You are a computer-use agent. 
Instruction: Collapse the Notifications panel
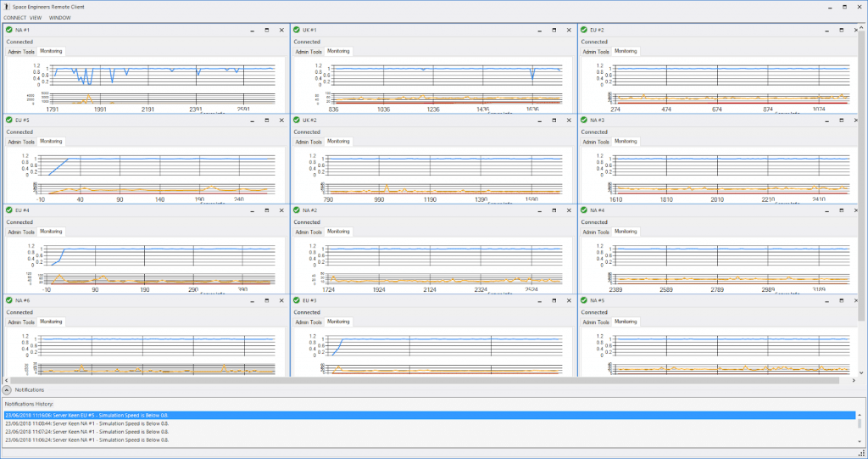(x=7, y=390)
